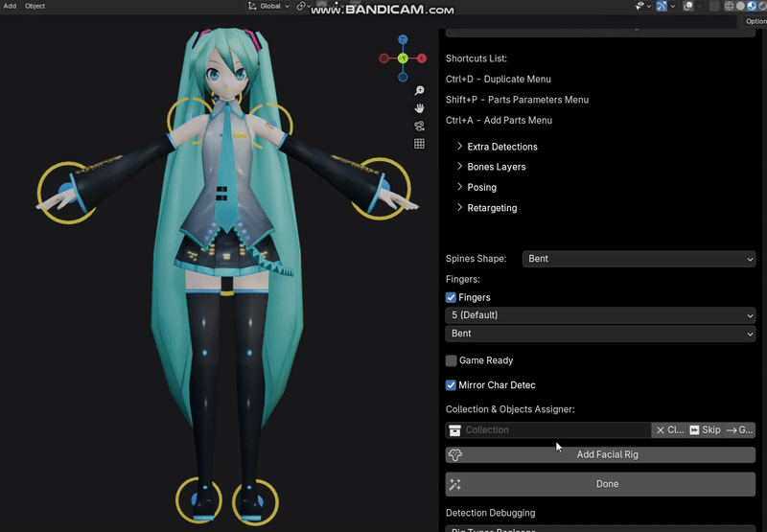Toggle the camera view icon
Image resolution: width=767 pixels, height=532 pixels.
coord(419,127)
